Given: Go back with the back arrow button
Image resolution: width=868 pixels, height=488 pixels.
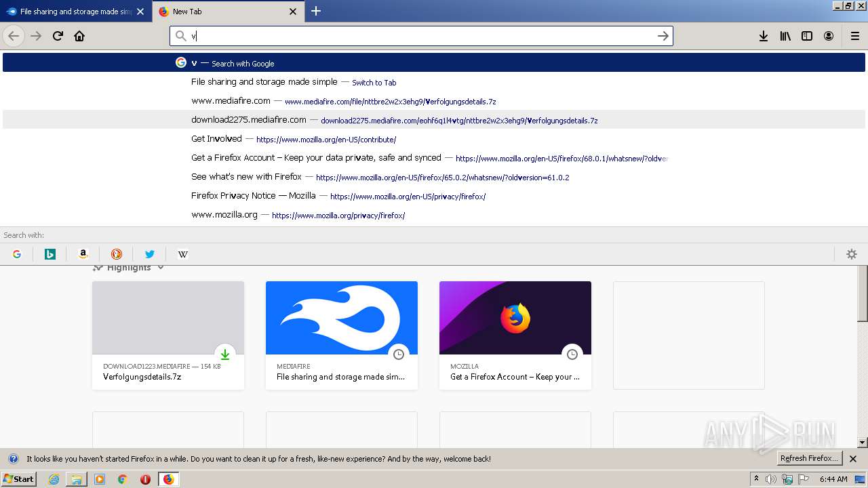Looking at the screenshot, I should [x=14, y=36].
